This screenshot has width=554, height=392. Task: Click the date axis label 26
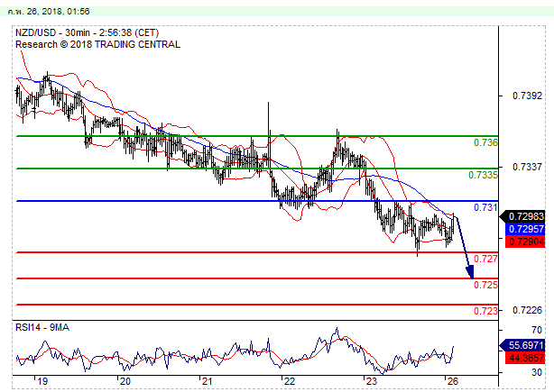click(453, 381)
